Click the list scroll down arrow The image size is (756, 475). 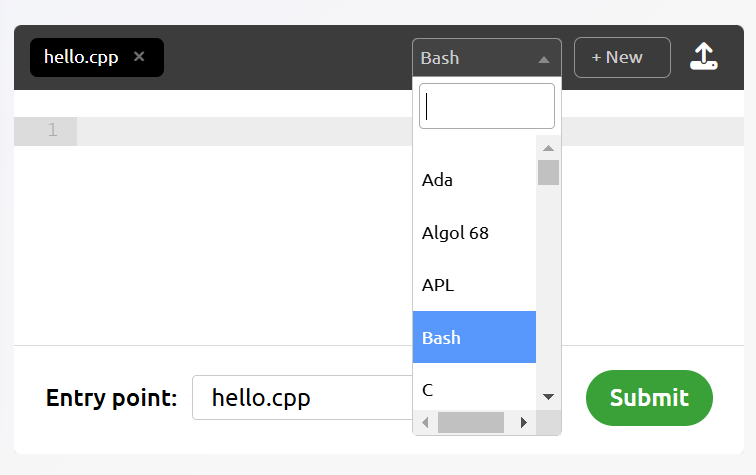tap(548, 397)
